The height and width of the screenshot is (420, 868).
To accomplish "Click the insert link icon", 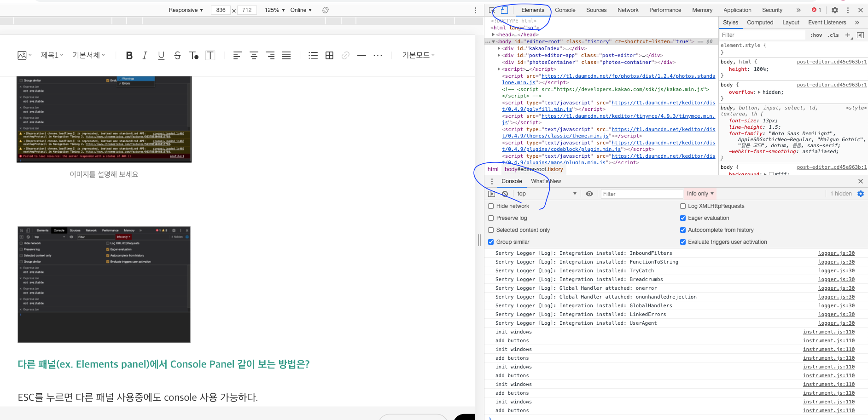I will point(345,55).
